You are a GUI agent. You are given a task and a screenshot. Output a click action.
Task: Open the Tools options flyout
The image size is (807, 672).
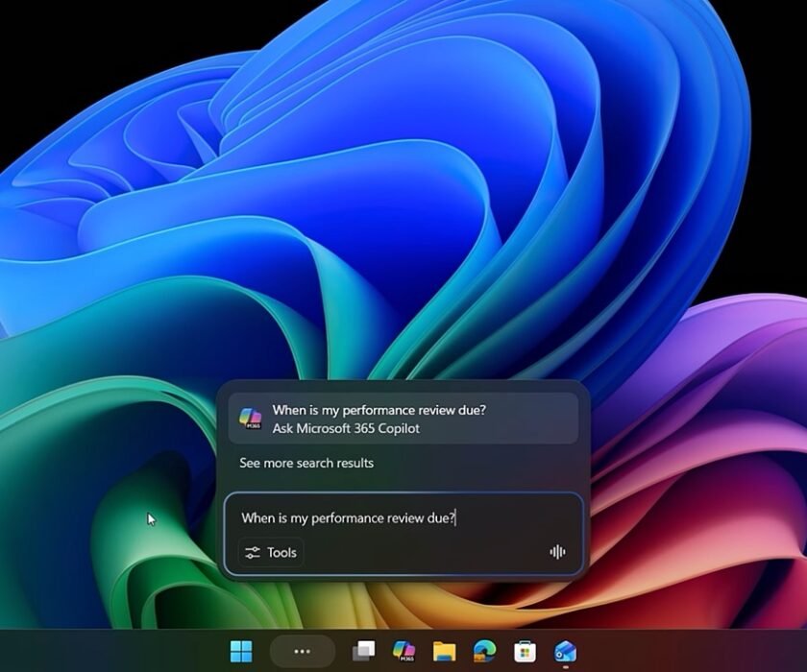click(270, 552)
